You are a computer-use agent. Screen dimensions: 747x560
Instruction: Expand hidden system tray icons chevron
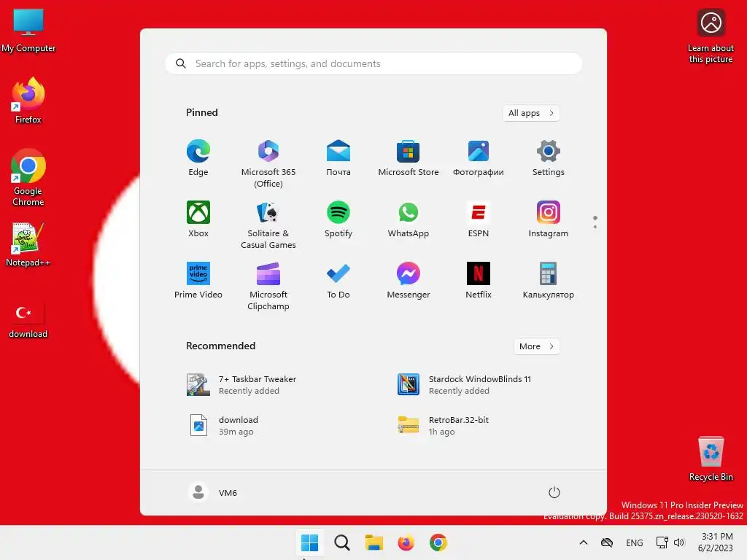(x=583, y=542)
